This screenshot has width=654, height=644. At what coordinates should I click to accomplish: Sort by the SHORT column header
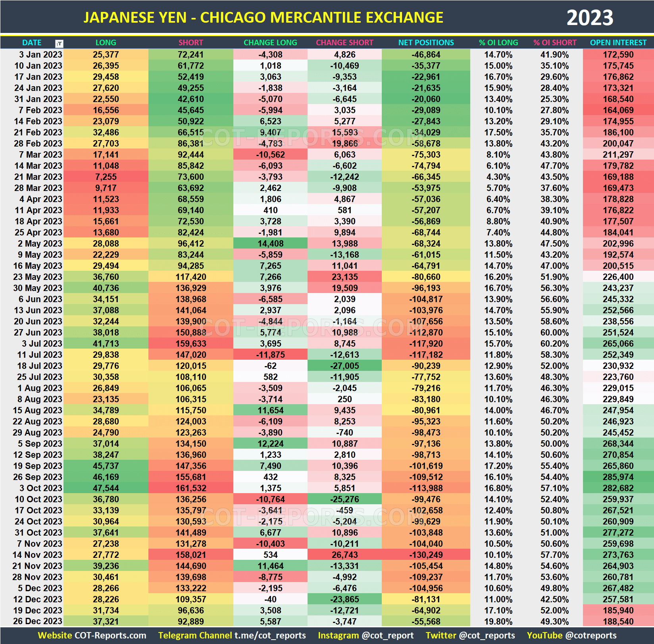(x=190, y=42)
